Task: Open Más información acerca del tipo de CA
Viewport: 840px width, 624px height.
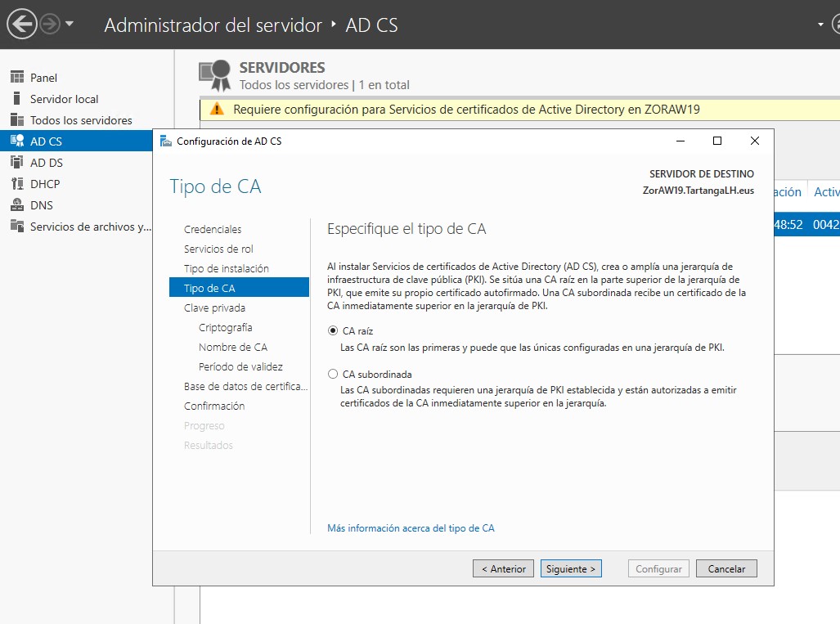Action: click(411, 528)
